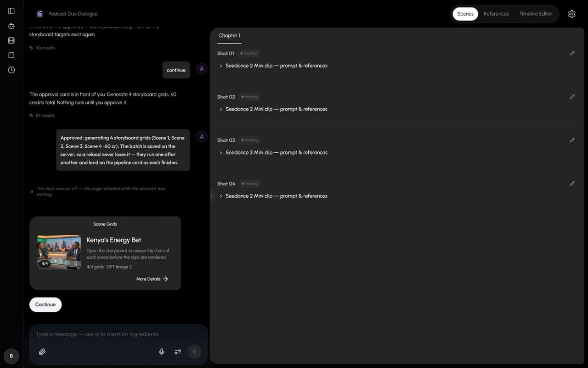Screen dimensions: 588x368
Task: Edit Shot 04 with pencil icon
Action: [x=572, y=183]
